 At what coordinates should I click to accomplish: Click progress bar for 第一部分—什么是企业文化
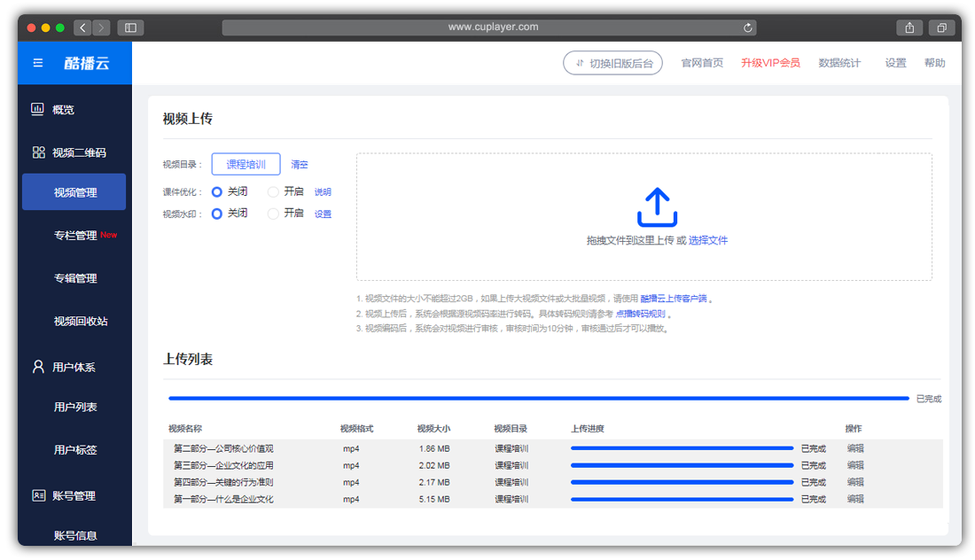pos(682,499)
